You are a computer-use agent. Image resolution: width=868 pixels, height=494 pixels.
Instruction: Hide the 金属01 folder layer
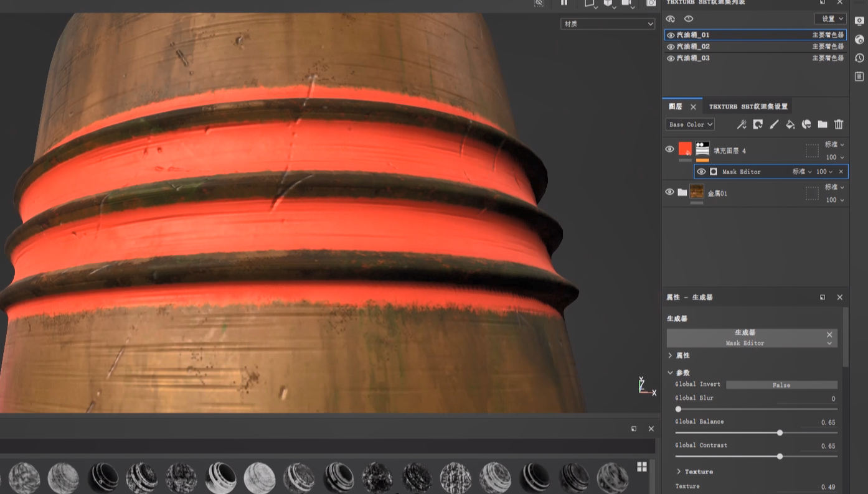670,192
